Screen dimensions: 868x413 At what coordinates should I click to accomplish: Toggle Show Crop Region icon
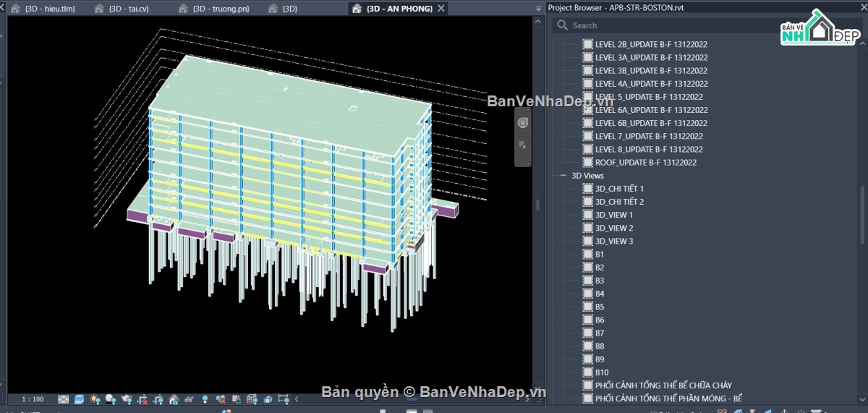[158, 399]
